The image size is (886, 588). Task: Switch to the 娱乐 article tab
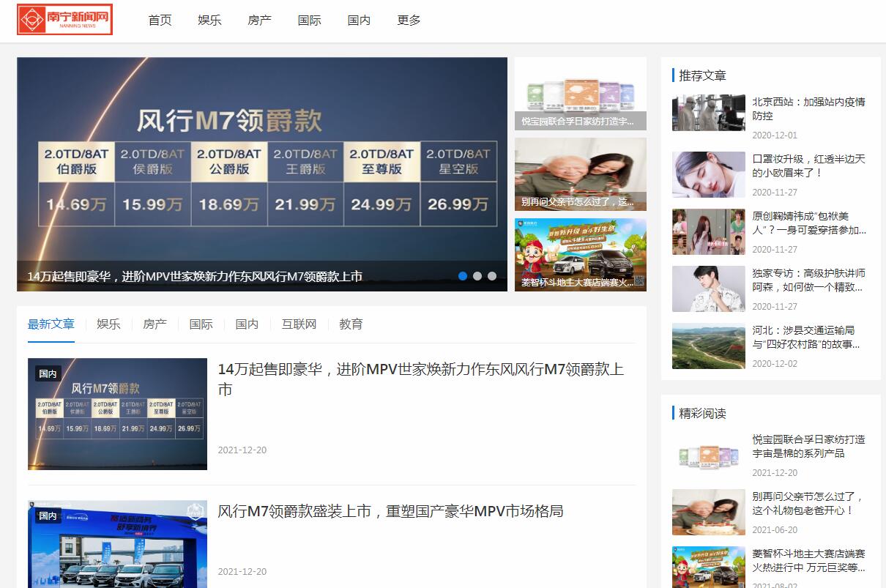point(108,324)
